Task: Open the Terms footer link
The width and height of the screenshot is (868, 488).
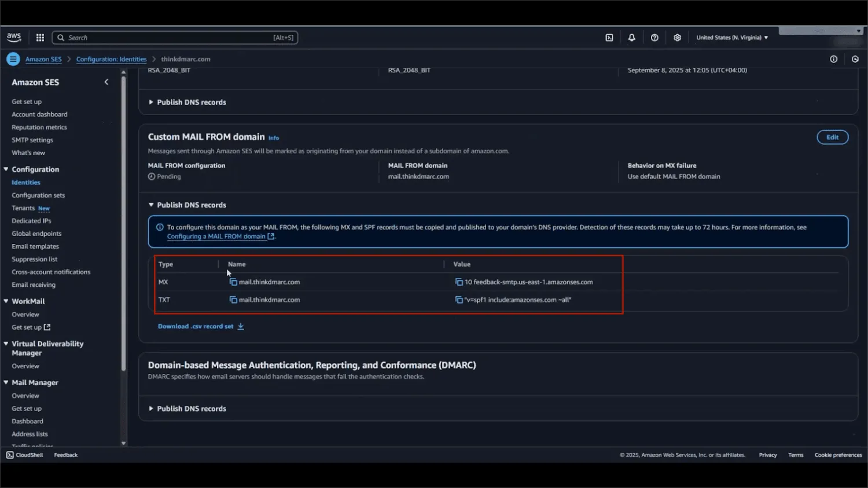Action: tap(796, 455)
